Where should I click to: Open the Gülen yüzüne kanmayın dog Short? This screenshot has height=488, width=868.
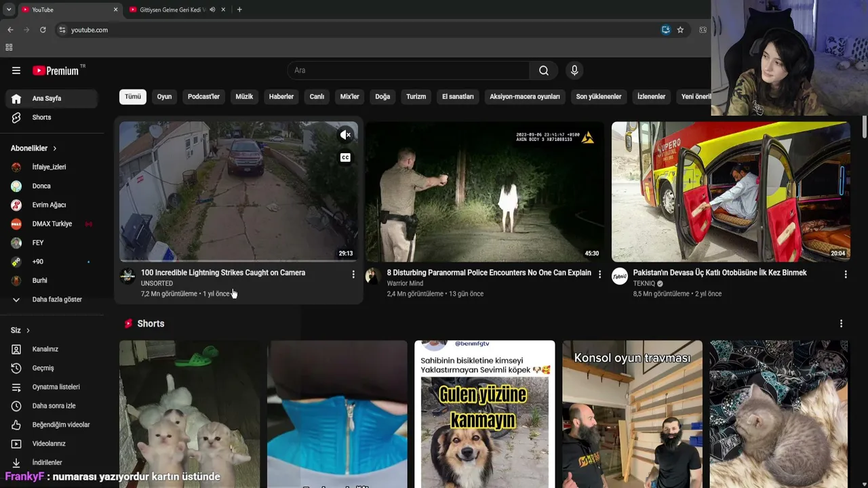pos(485,414)
